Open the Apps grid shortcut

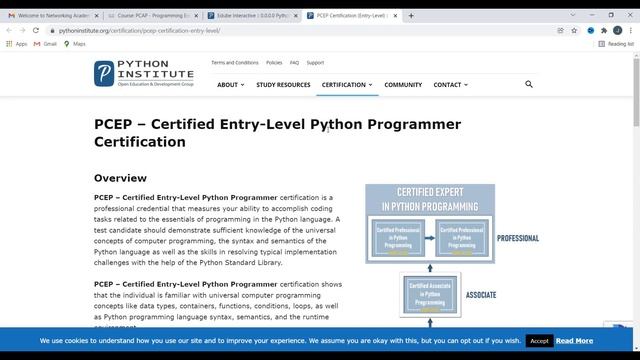[16, 44]
